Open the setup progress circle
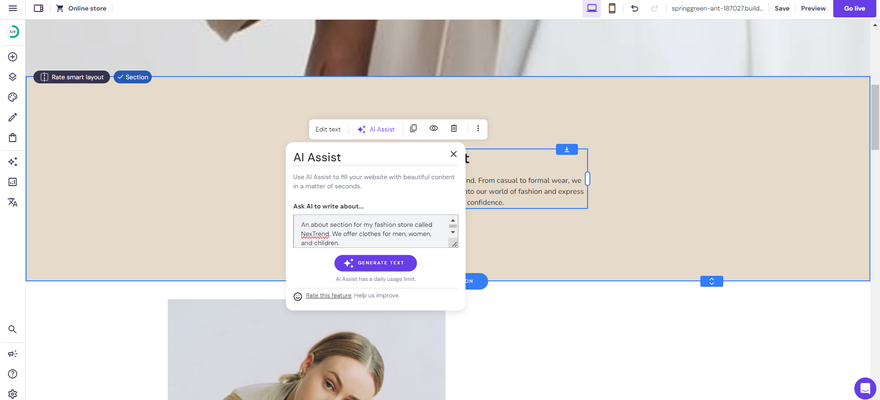 [x=12, y=32]
